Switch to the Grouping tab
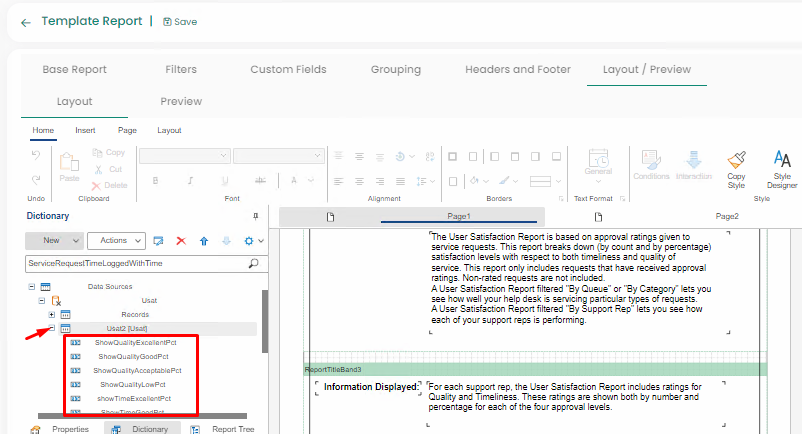The width and height of the screenshot is (802, 434). coord(395,69)
